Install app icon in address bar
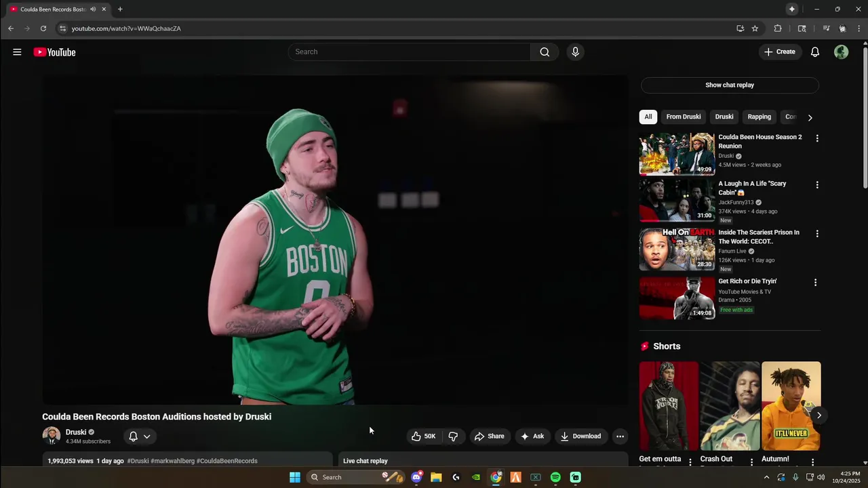 pyautogui.click(x=740, y=28)
